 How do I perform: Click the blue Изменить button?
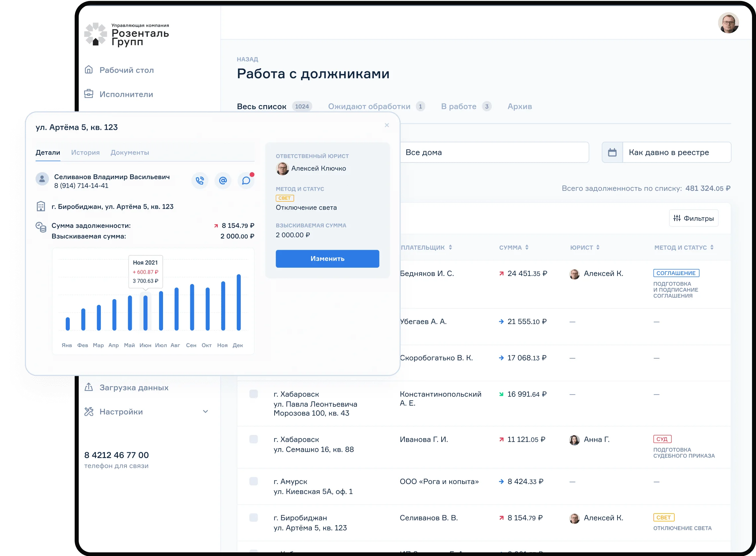(327, 258)
